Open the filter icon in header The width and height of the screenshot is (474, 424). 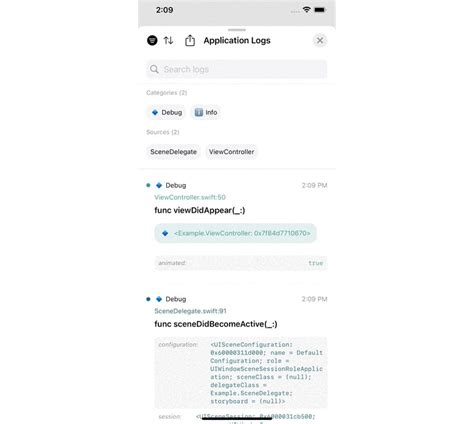click(x=152, y=40)
